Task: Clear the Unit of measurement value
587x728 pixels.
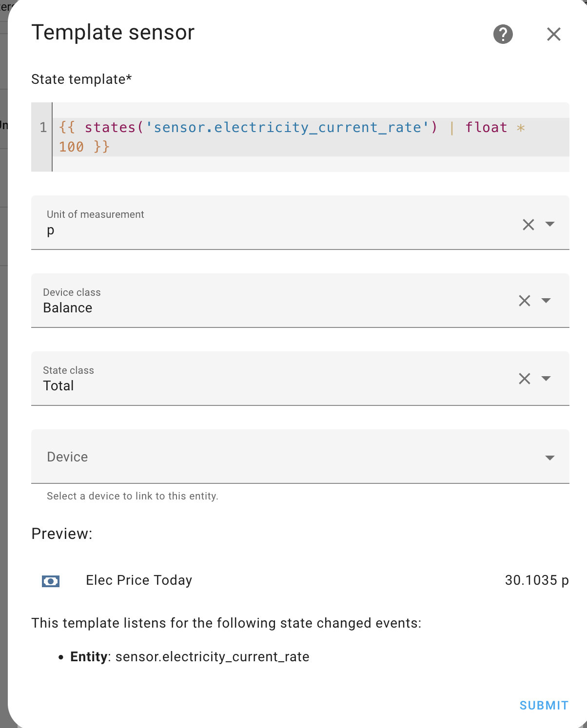Action: tap(528, 225)
